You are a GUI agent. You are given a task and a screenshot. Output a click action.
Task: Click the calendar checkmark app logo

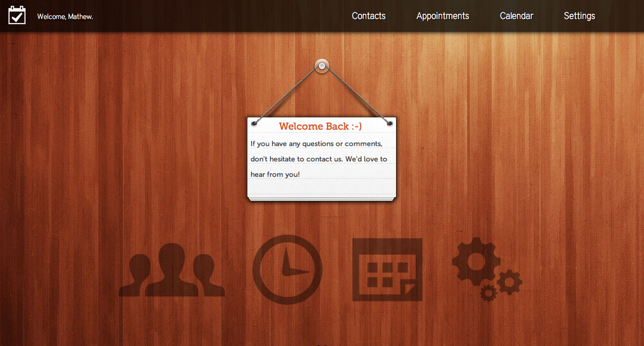(x=17, y=15)
